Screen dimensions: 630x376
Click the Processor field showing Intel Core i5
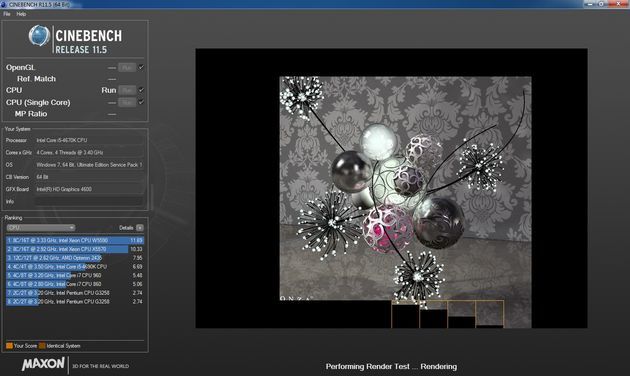click(89, 140)
